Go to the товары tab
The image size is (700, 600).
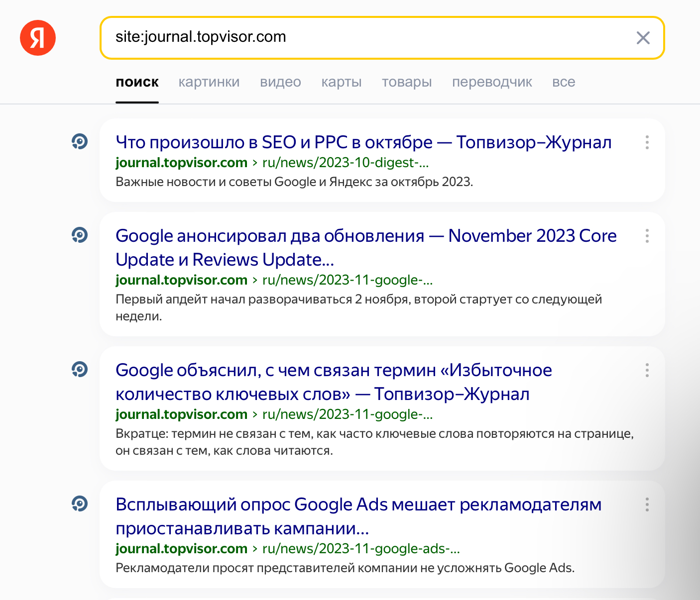pos(407,82)
